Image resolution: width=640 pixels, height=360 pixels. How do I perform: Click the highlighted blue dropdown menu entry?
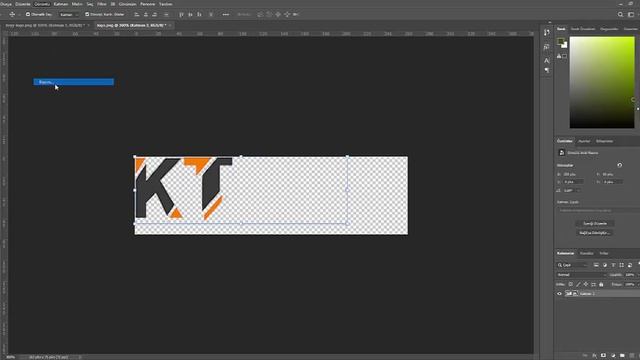pyautogui.click(x=73, y=82)
